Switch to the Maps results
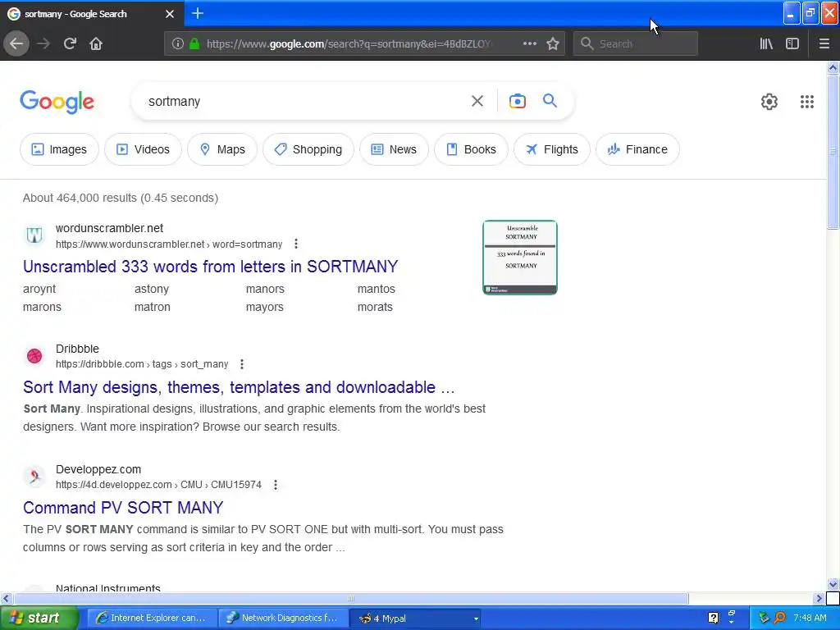The image size is (840, 630). pos(222,149)
